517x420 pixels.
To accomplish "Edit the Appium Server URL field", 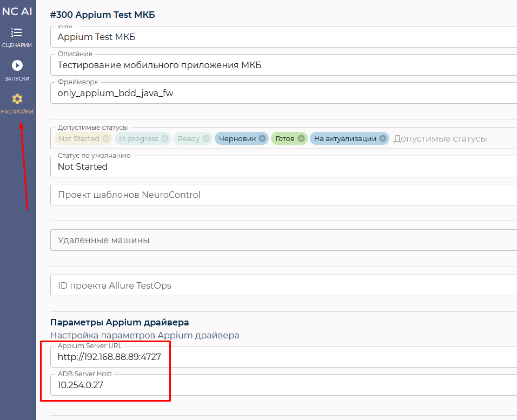I will click(283, 357).
